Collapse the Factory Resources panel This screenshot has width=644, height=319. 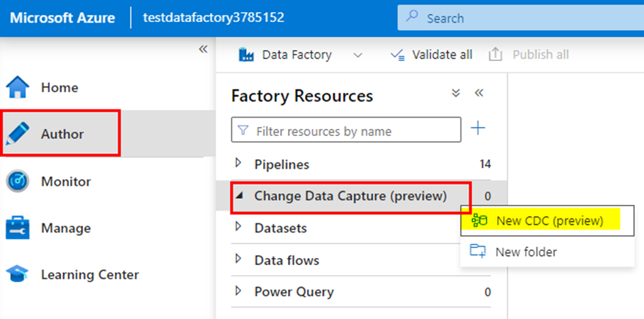(479, 93)
